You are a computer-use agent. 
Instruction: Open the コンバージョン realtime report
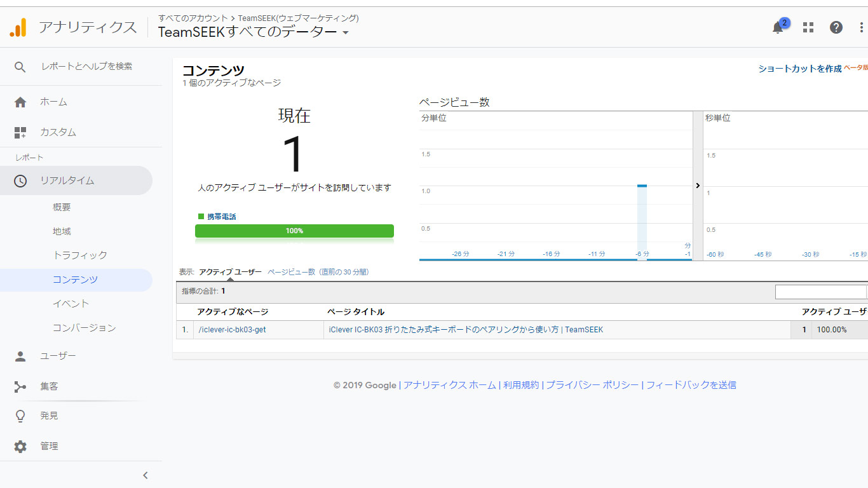(x=84, y=328)
